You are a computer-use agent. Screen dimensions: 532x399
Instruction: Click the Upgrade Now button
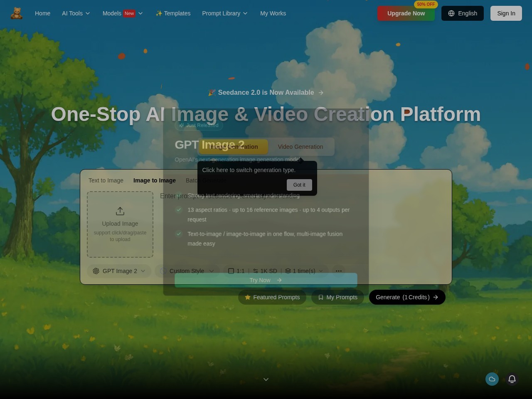pyautogui.click(x=406, y=13)
